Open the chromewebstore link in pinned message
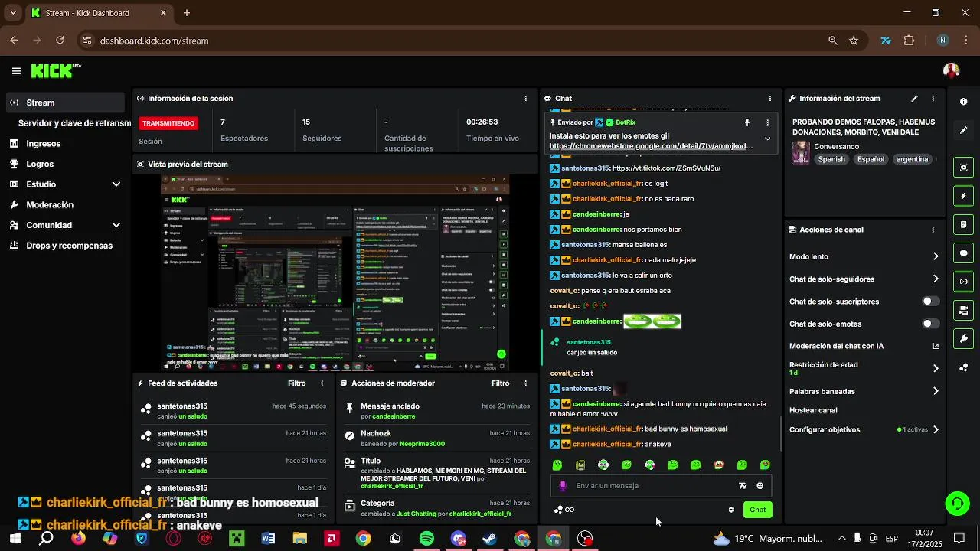Viewport: 980px width, 551px height. coord(651,145)
